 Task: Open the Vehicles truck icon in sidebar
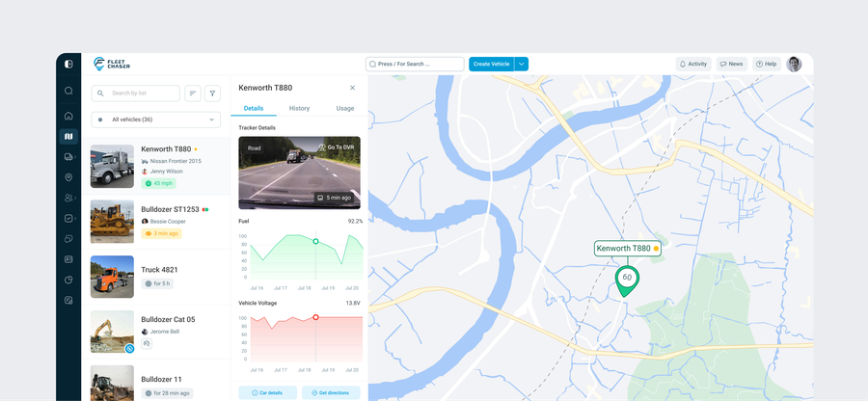point(68,157)
